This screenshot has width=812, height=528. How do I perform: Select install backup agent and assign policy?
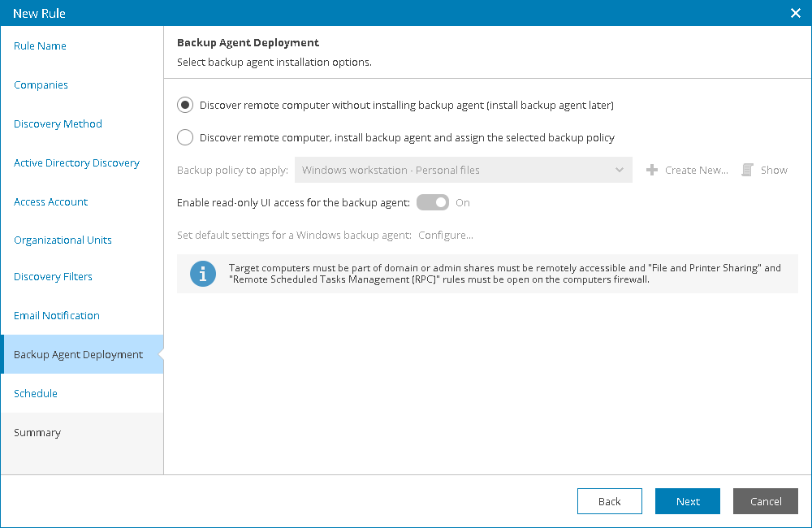pyautogui.click(x=185, y=137)
